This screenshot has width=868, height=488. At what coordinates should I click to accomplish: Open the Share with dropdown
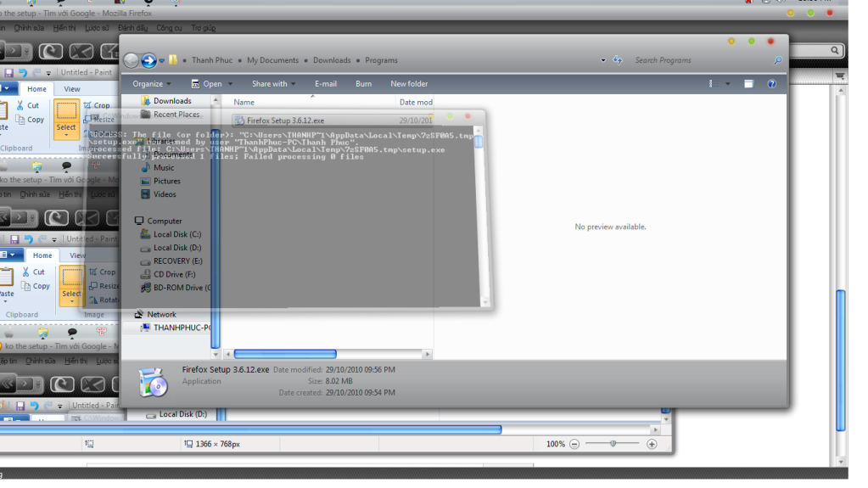click(x=273, y=84)
